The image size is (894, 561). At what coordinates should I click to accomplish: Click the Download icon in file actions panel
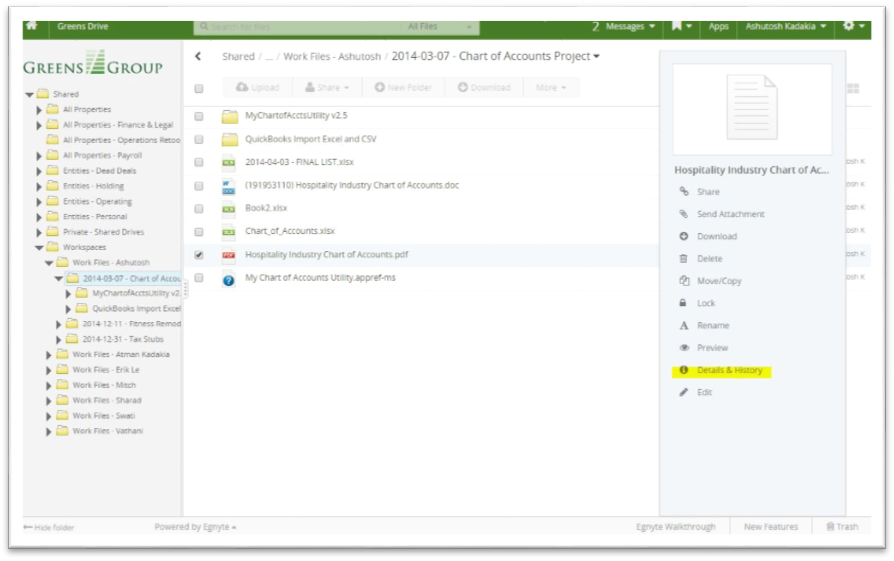click(684, 237)
